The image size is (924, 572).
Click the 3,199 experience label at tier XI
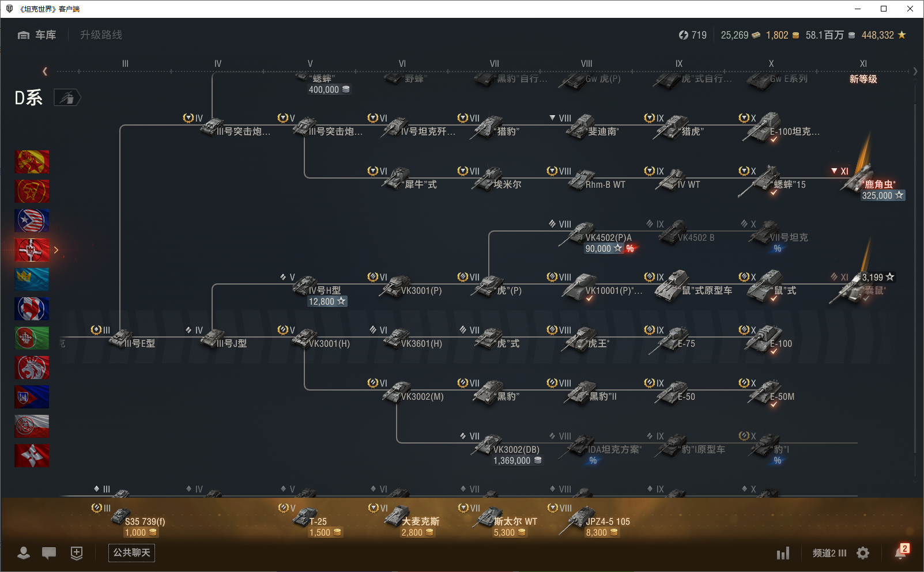(878, 277)
